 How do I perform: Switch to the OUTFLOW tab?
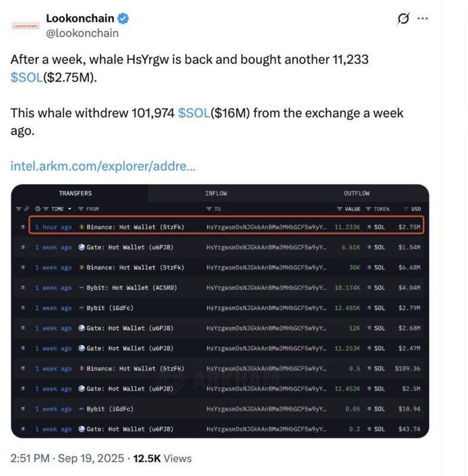[x=356, y=193]
